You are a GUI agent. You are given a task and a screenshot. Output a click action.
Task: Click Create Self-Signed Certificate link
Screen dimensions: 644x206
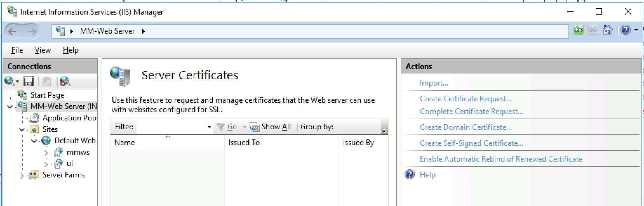pos(471,143)
